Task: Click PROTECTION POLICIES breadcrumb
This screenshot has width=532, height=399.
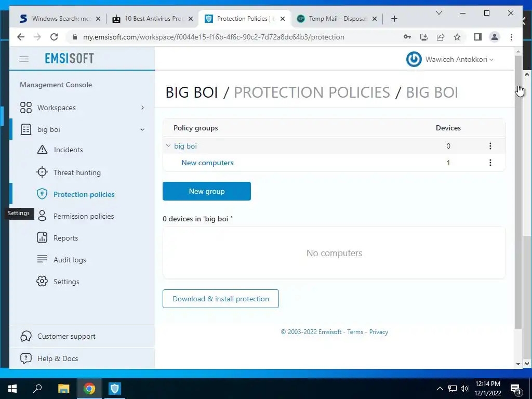Action: tap(312, 92)
